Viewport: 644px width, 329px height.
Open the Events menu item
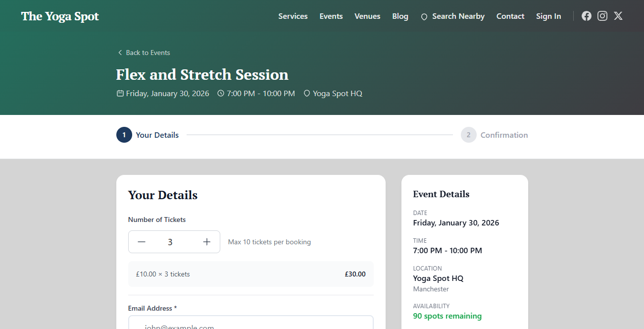[x=331, y=16]
